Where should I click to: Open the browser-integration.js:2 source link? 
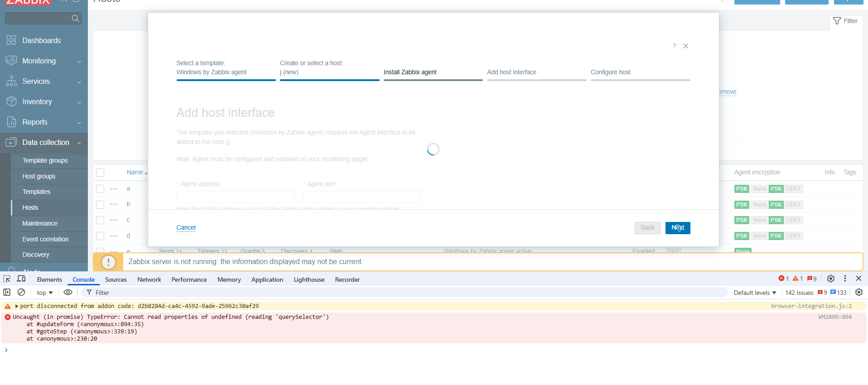[811, 306]
